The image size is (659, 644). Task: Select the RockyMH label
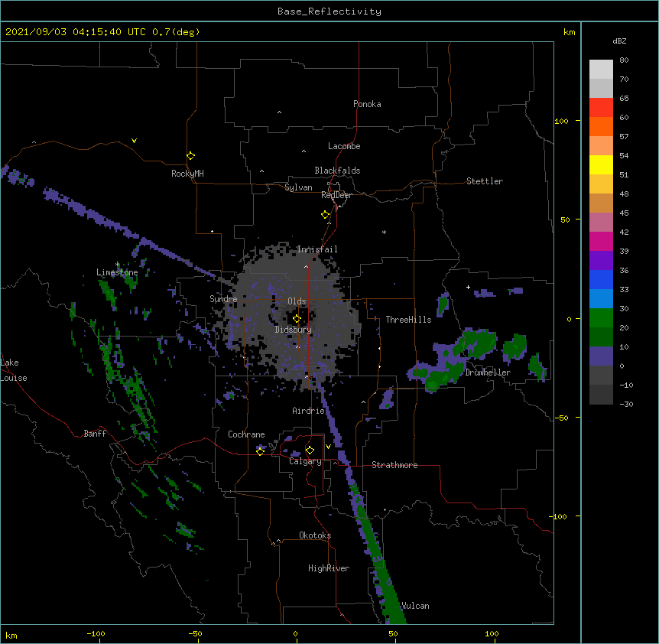187,173
